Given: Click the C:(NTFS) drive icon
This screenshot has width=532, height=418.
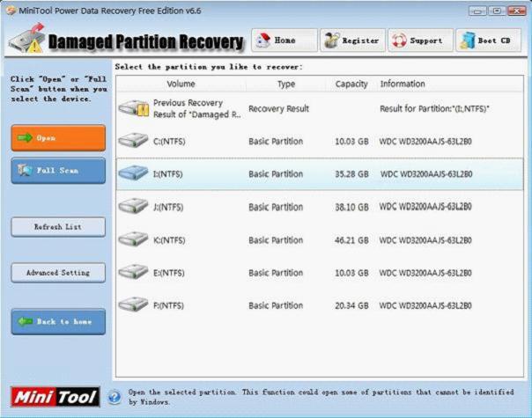Looking at the screenshot, I should 133,141.
